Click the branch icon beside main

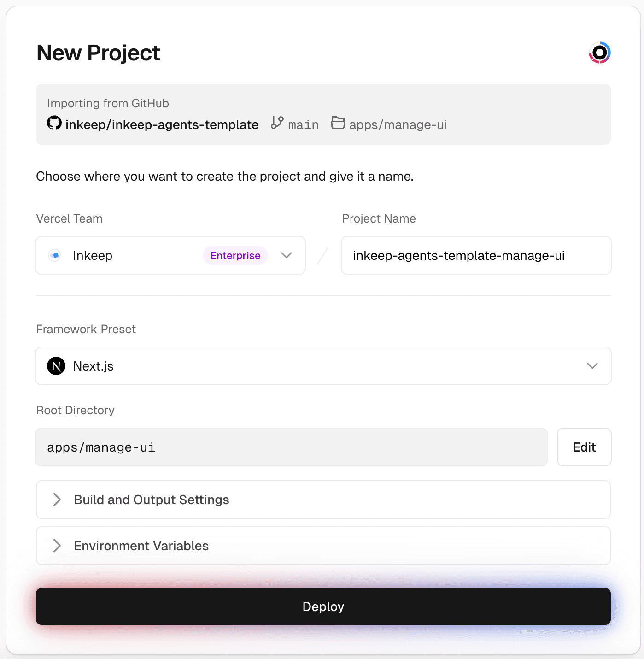(276, 124)
